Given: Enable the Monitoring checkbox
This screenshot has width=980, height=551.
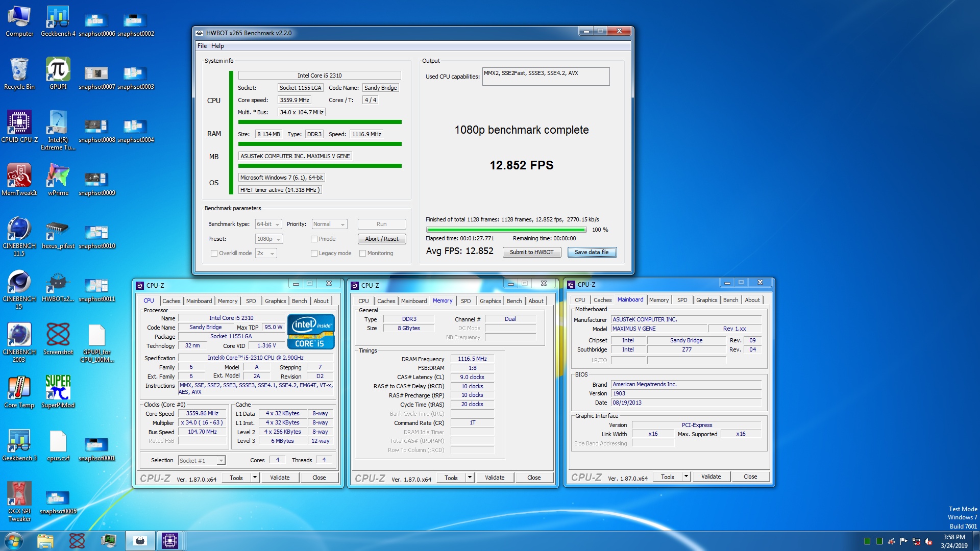Looking at the screenshot, I should (362, 253).
